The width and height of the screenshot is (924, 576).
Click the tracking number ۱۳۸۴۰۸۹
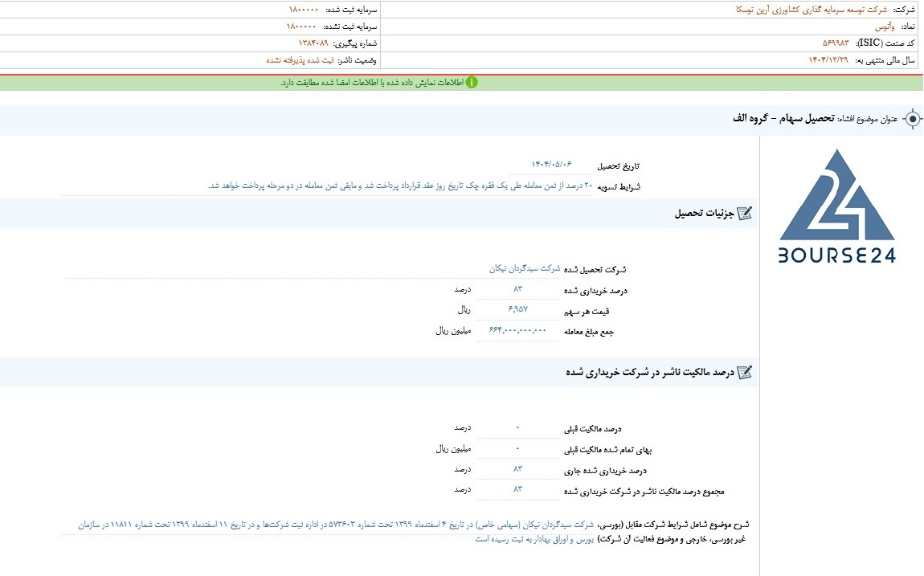pyautogui.click(x=313, y=43)
